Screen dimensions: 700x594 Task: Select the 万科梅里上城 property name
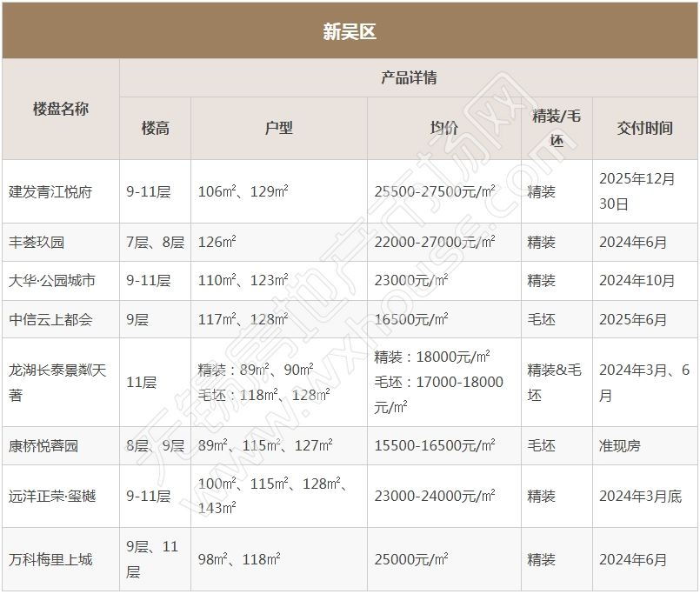(x=50, y=559)
